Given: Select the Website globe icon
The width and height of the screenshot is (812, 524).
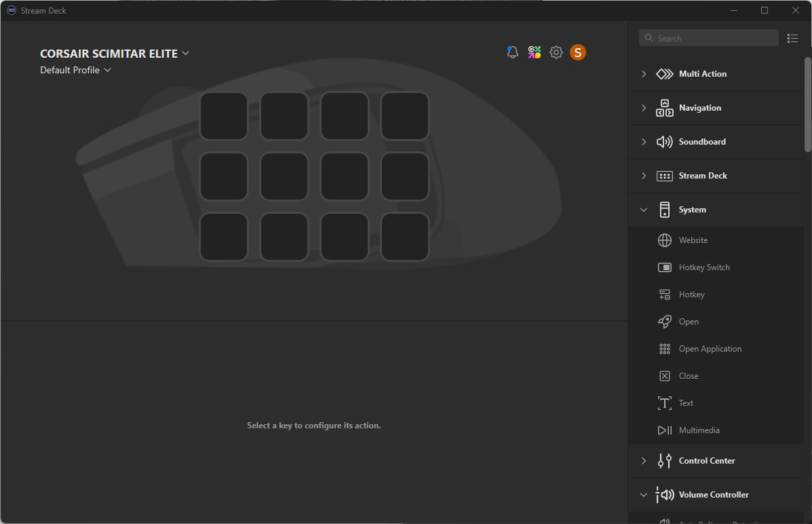Looking at the screenshot, I should (x=665, y=240).
